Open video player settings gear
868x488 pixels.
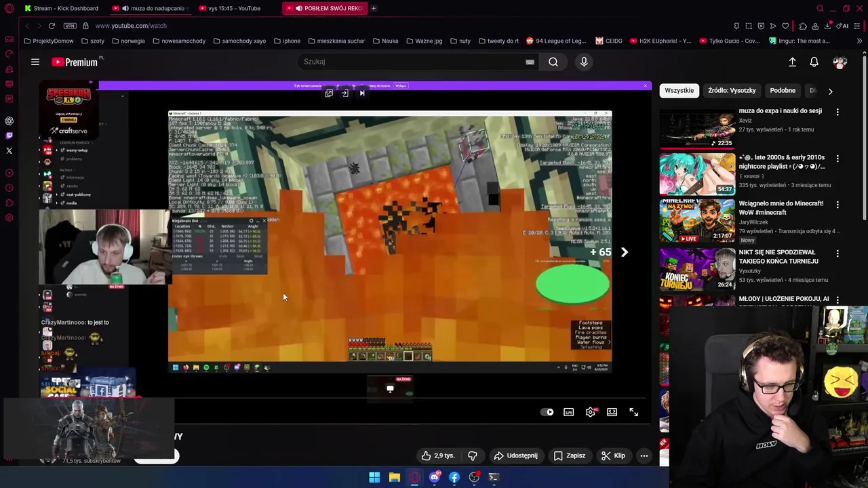coord(591,412)
